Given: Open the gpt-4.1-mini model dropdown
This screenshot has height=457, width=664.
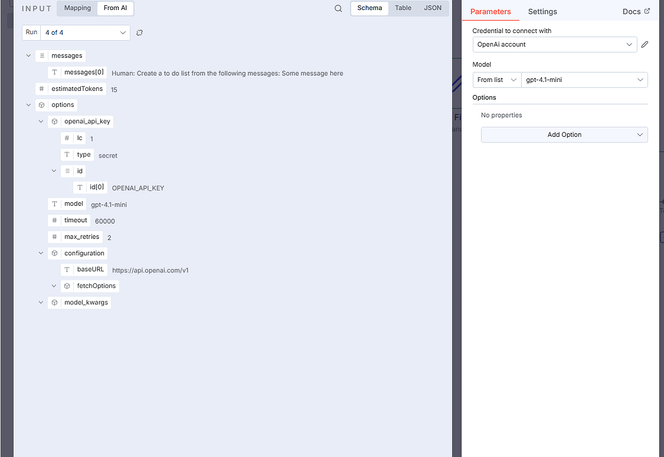Looking at the screenshot, I should point(585,79).
